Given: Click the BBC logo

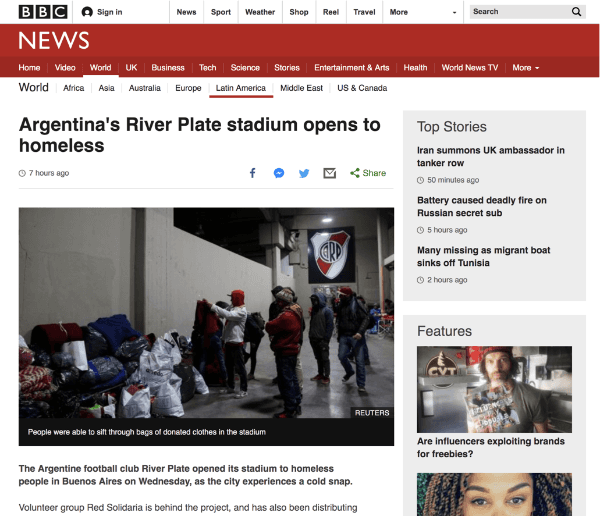Looking at the screenshot, I should pyautogui.click(x=43, y=12).
